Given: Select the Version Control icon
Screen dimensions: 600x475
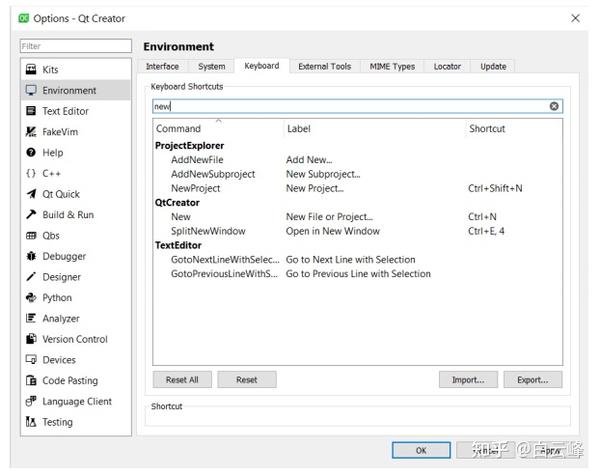Looking at the screenshot, I should click(x=31, y=339).
